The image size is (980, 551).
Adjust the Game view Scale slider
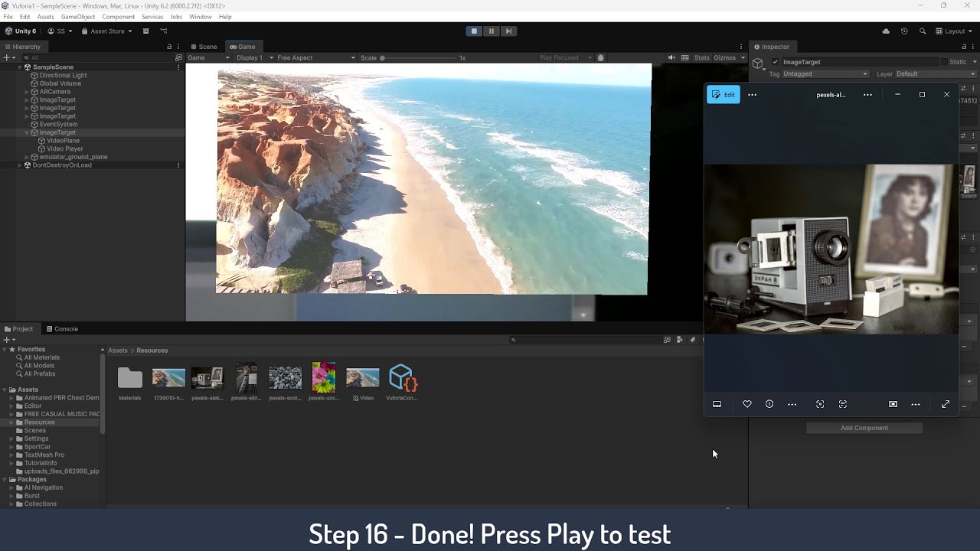point(419,57)
